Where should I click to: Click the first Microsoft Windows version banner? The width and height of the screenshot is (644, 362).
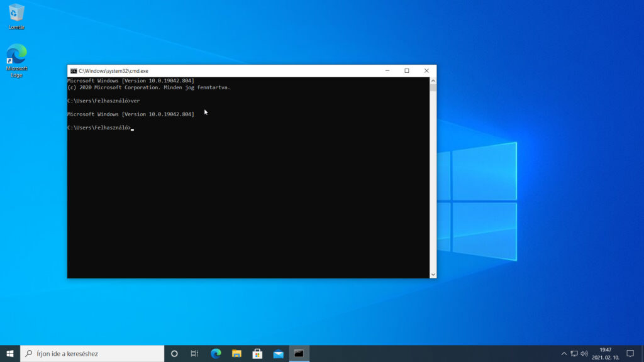(x=131, y=81)
